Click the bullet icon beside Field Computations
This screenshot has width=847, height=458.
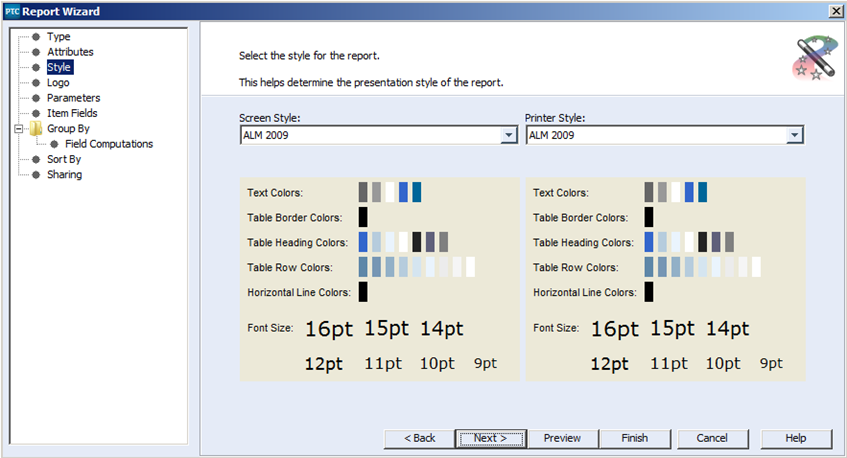tap(54, 144)
